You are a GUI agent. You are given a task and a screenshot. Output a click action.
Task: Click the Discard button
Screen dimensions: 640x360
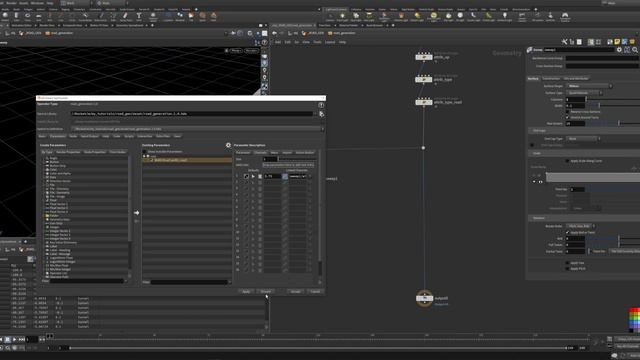pos(266,291)
